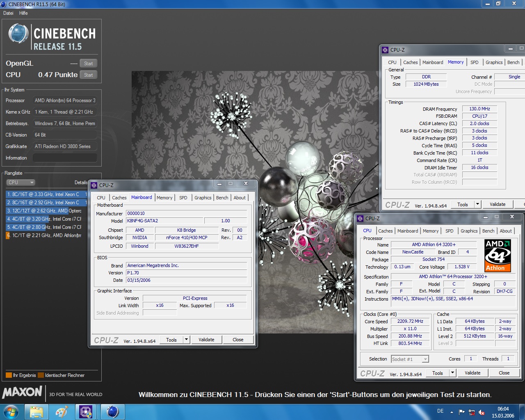Screen dimensions: 525x420
Task: Open Graphics tab in Mainboard window
Action: 203,198
